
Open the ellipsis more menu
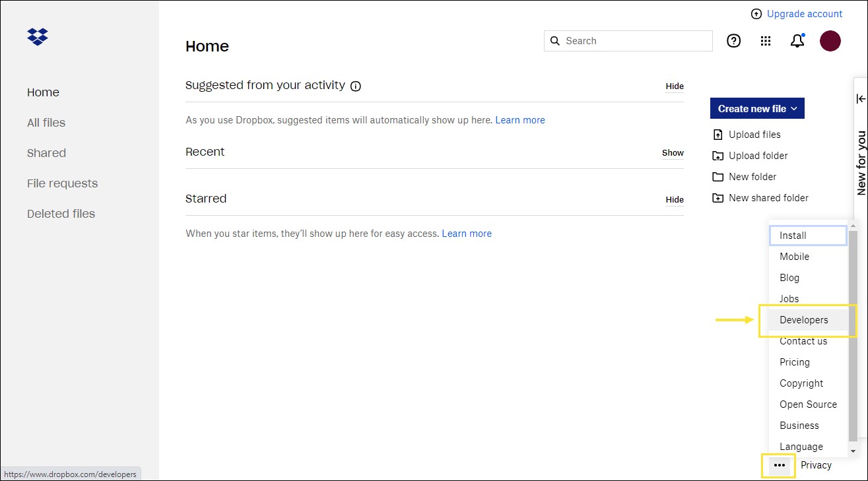point(778,465)
